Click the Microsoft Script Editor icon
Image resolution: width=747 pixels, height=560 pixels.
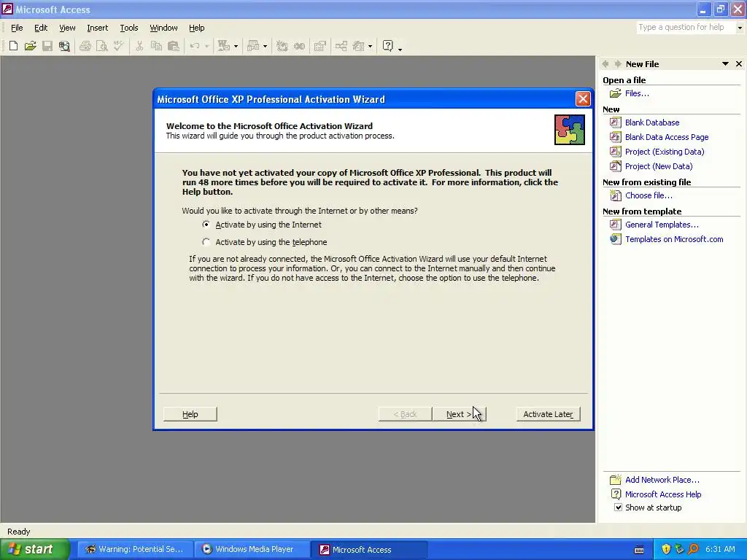coord(299,46)
